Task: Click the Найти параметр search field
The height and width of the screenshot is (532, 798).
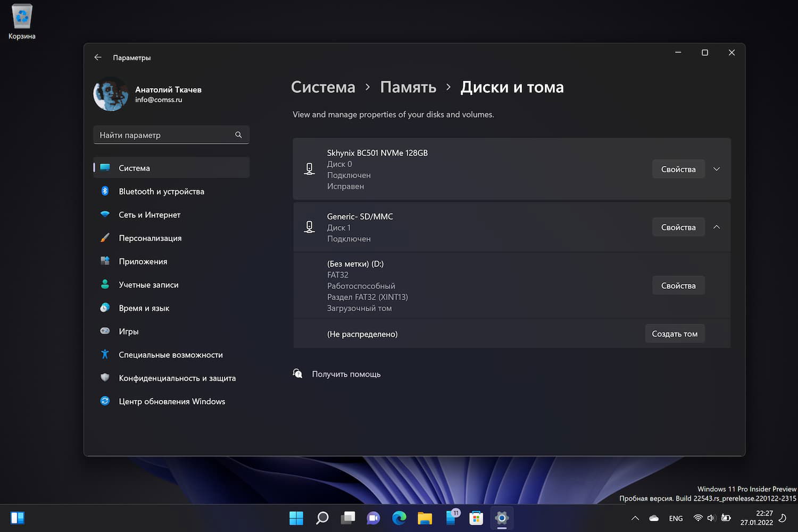Action: [171, 135]
